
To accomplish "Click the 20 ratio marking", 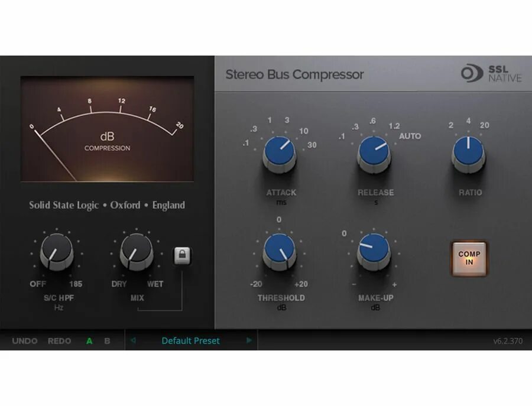I will (x=485, y=125).
